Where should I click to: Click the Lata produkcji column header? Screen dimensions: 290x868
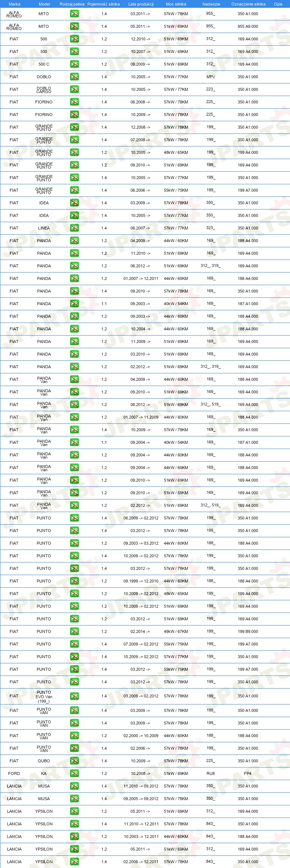pos(141,4)
